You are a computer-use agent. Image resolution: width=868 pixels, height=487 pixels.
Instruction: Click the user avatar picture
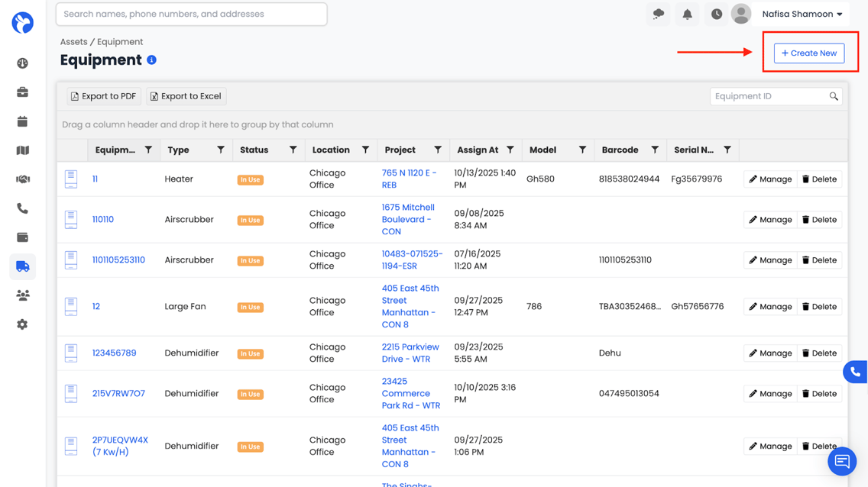click(740, 14)
